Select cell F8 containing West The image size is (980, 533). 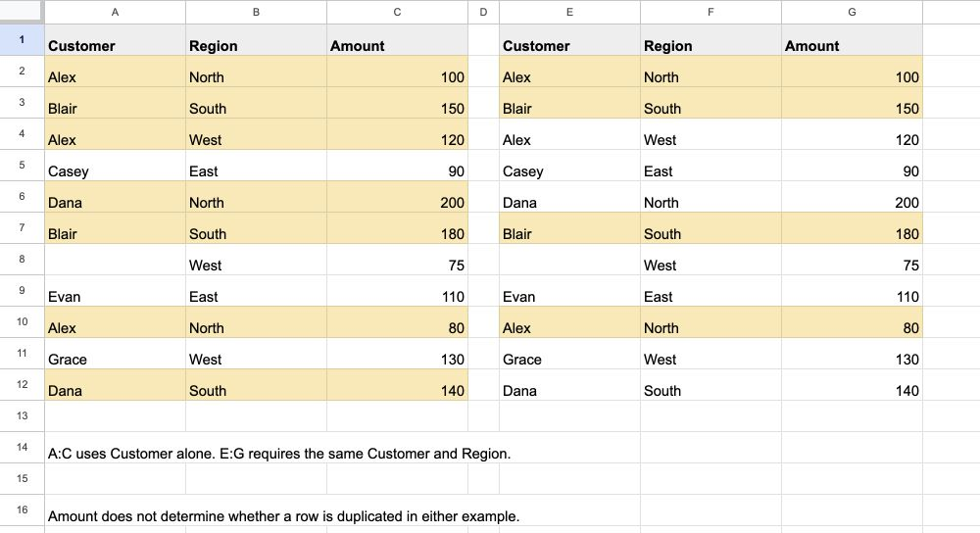pos(710,260)
